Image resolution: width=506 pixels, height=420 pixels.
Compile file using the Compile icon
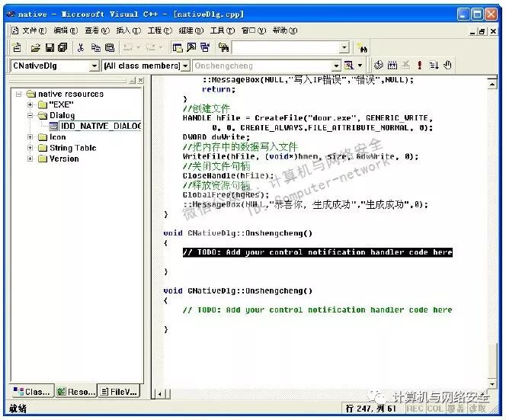(378, 66)
